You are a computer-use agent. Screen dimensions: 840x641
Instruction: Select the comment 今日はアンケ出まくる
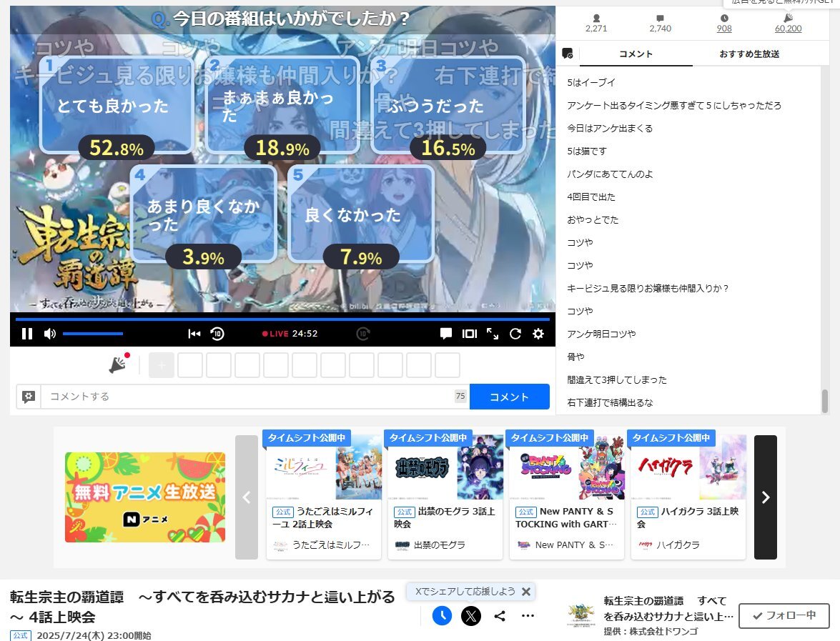[x=610, y=129]
